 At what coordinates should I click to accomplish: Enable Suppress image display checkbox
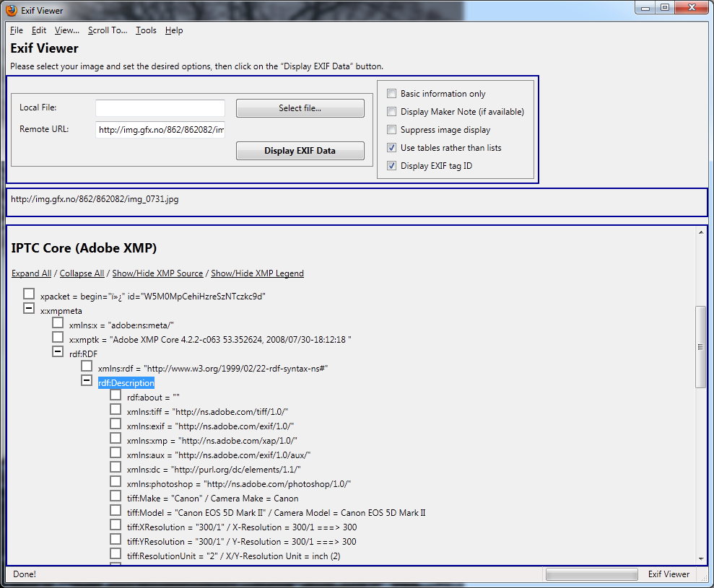[391, 130]
